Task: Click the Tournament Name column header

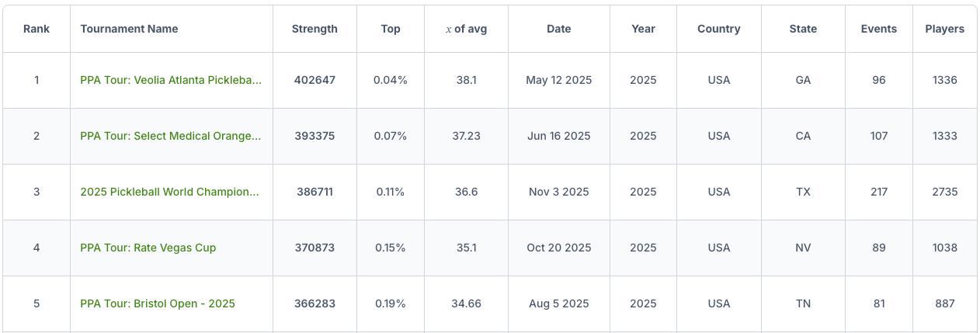Action: tap(130, 29)
